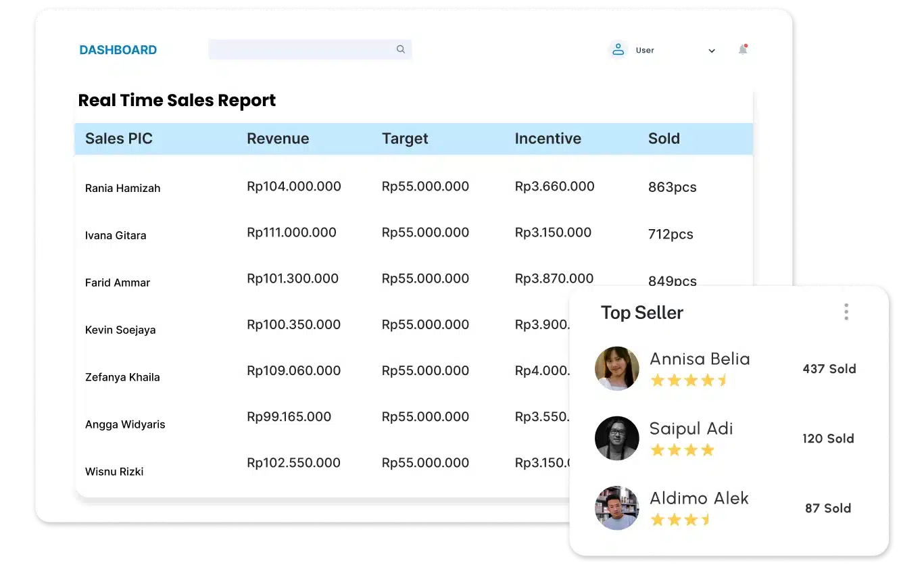Click inside the search input field
This screenshot has height=565, width=924.
304,49
